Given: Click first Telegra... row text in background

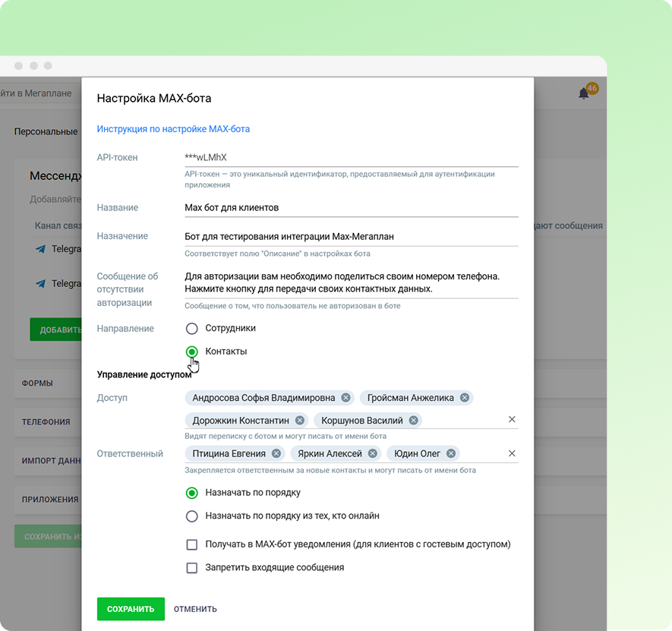Looking at the screenshot, I should [x=66, y=248].
